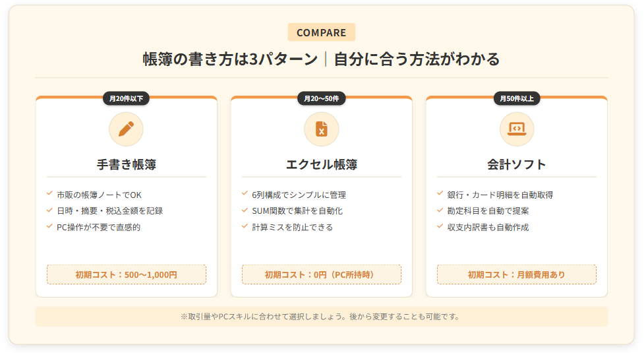Screen dimensions: 644x353
Task: Click the 月20〜50件 badge
Action: 321,98
